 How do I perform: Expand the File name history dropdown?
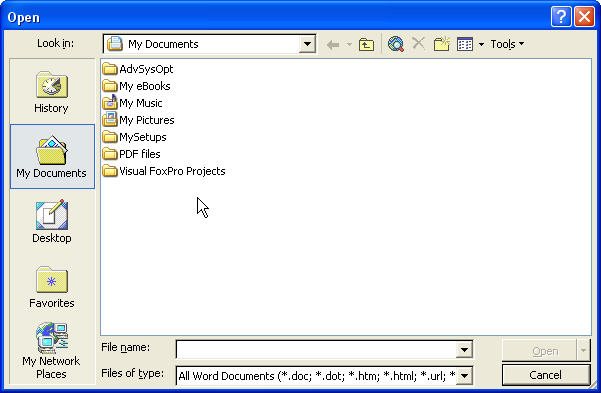tap(464, 349)
